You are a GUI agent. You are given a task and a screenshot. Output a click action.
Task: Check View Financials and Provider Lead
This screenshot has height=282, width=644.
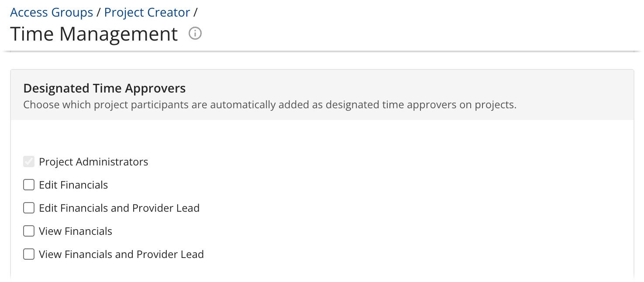pyautogui.click(x=28, y=254)
